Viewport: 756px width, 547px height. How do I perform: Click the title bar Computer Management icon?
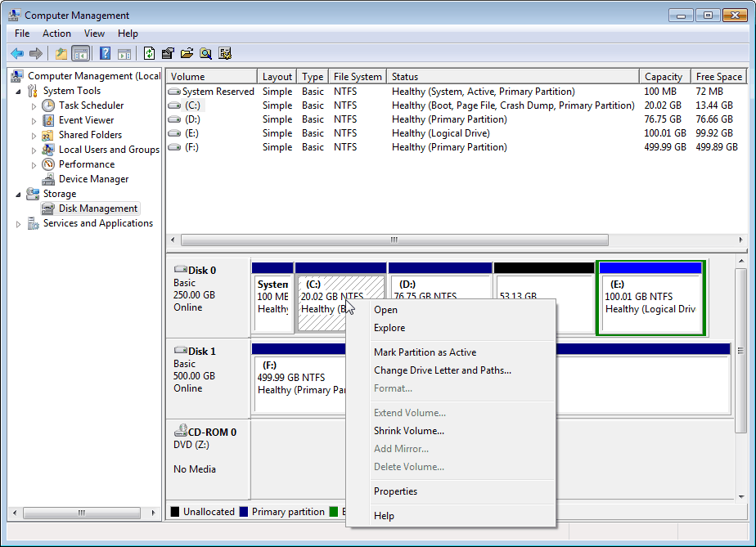pyautogui.click(x=15, y=16)
